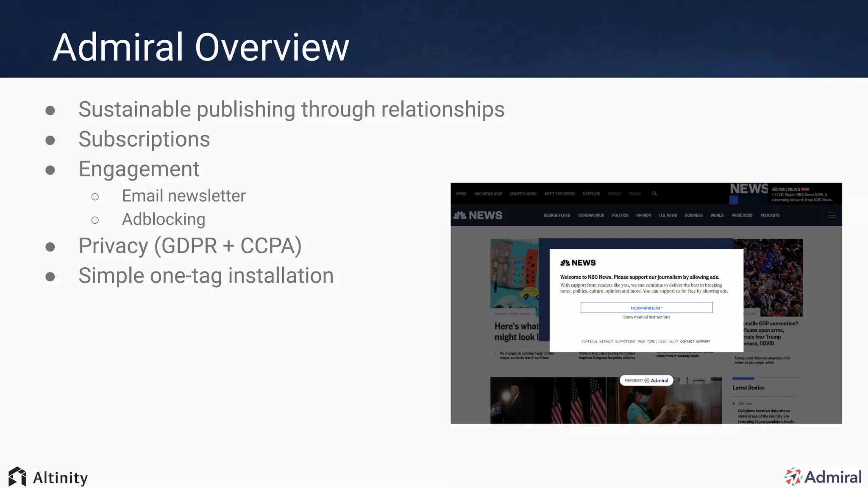Click the NBC News peacock logo in header

point(478,215)
